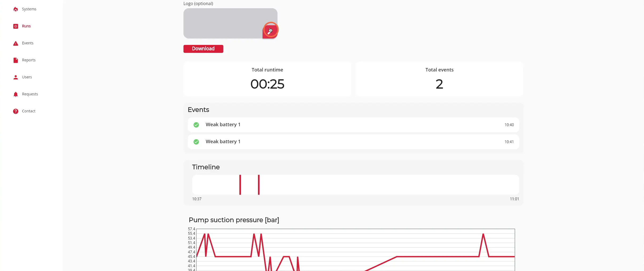Click green check icon of 10:40 event
This screenshot has height=271, width=644.
click(x=196, y=125)
